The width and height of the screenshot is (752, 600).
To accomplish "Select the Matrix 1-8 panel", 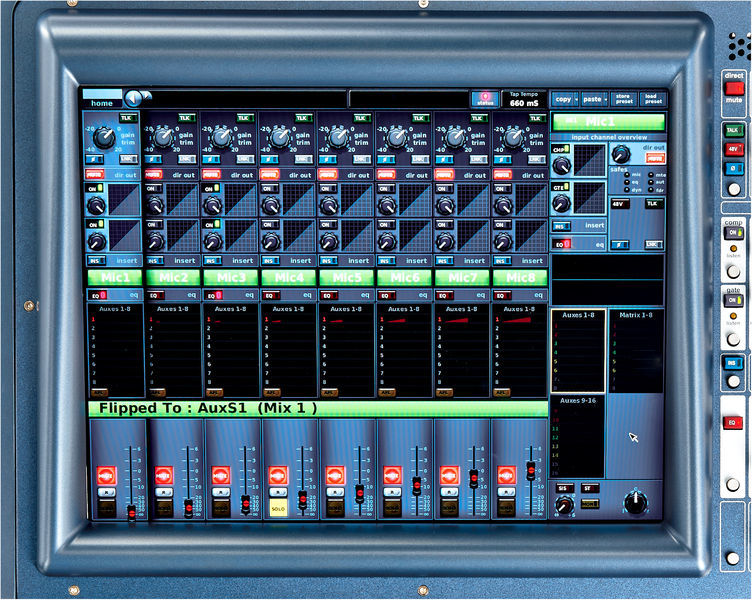I will pos(636,350).
